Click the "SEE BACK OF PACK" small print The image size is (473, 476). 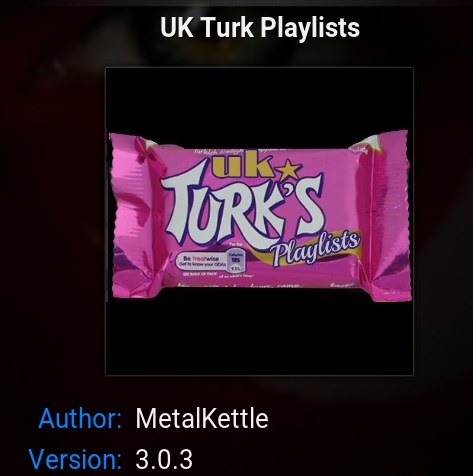pyautogui.click(x=200, y=274)
